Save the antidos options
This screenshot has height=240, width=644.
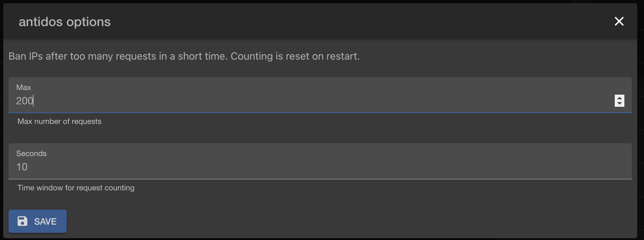[x=37, y=221]
